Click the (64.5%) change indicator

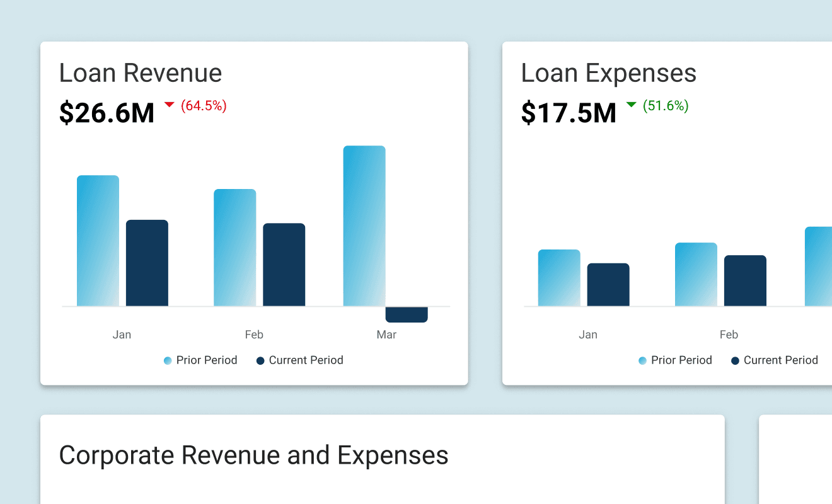point(203,105)
